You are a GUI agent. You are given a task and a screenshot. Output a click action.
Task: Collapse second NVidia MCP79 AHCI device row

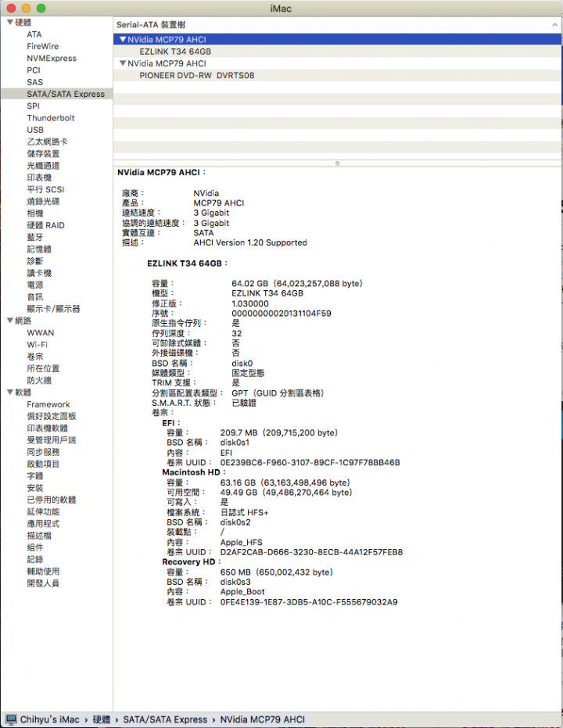(123, 63)
